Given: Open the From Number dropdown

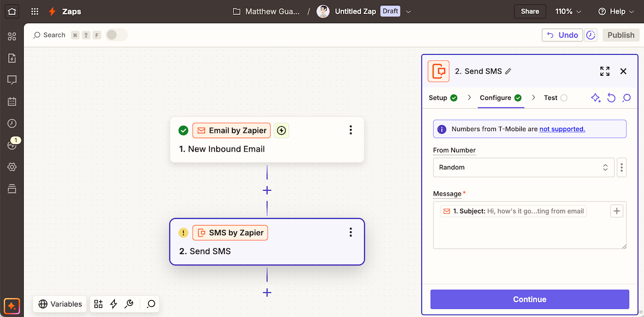Looking at the screenshot, I should point(523,168).
